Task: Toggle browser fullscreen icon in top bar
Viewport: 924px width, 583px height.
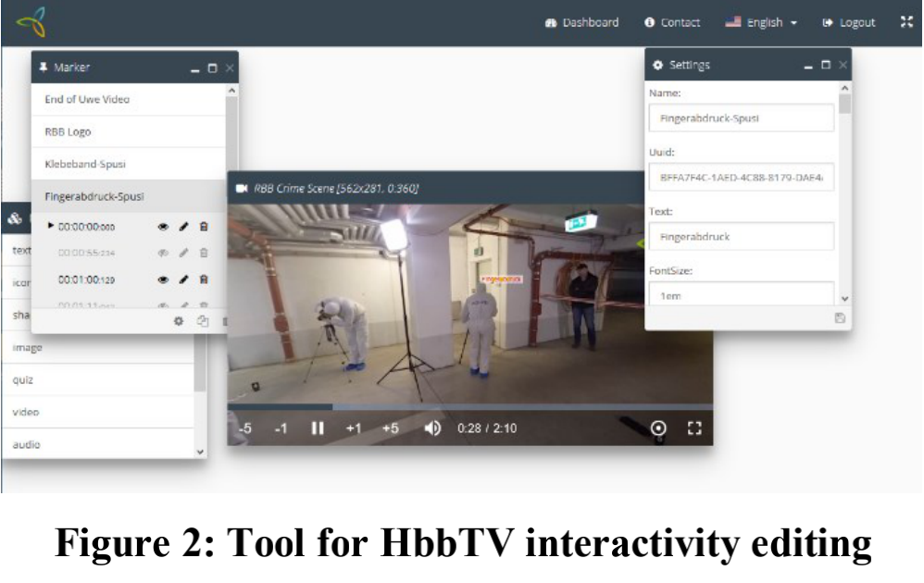Action: (906, 22)
